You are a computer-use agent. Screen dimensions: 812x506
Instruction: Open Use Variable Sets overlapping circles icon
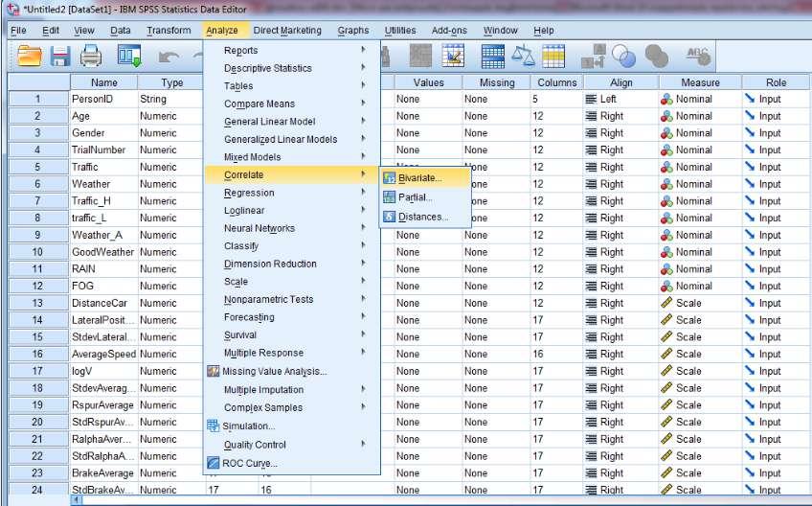[623, 56]
